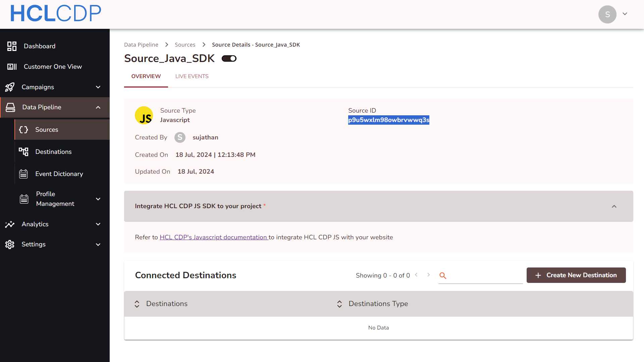Open the Dashboard from the sidebar
Image resolution: width=644 pixels, height=362 pixels.
tap(39, 46)
